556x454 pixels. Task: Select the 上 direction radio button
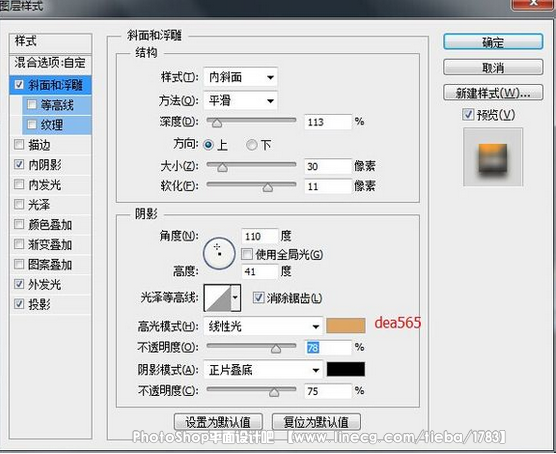208,144
